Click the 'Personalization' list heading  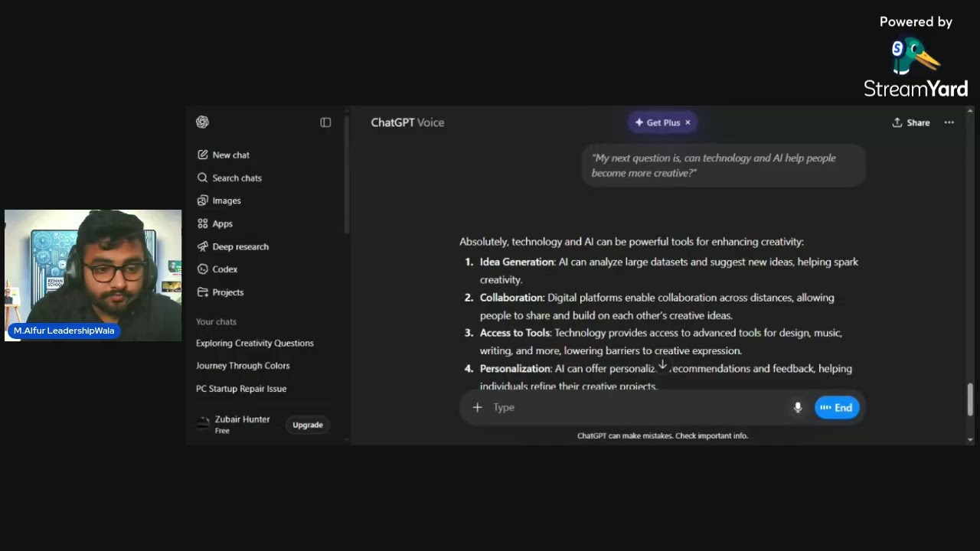515,369
